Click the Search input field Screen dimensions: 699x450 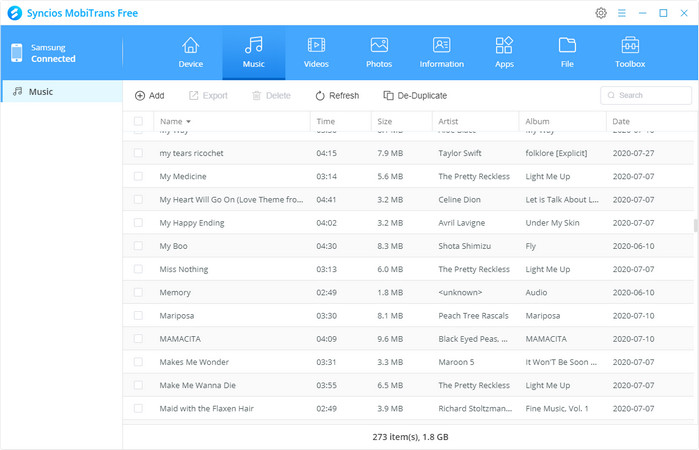click(646, 95)
